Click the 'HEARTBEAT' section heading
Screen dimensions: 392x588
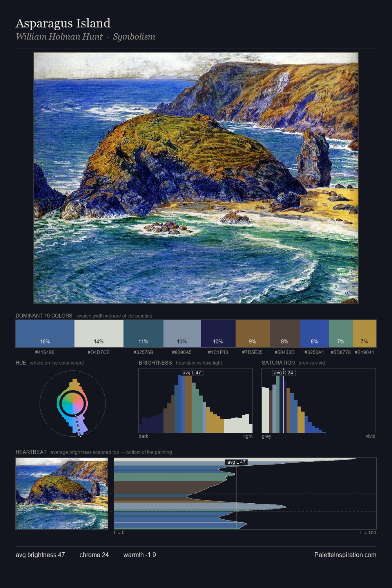click(x=31, y=452)
